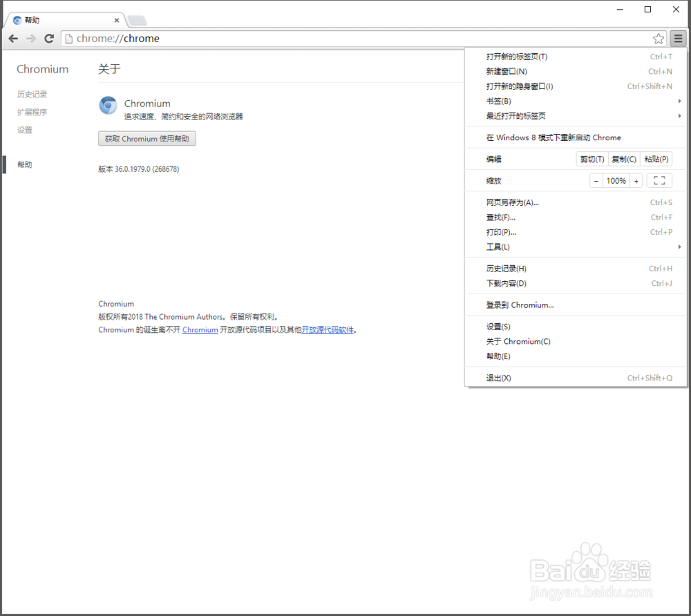691x616 pixels.
Task: Click the 剪切(T) cut button
Action: 592,159
